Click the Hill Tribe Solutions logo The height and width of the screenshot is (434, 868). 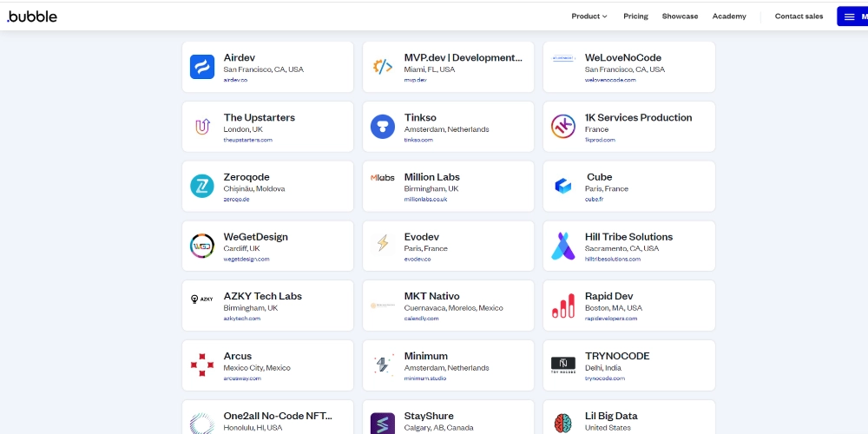pyautogui.click(x=563, y=246)
